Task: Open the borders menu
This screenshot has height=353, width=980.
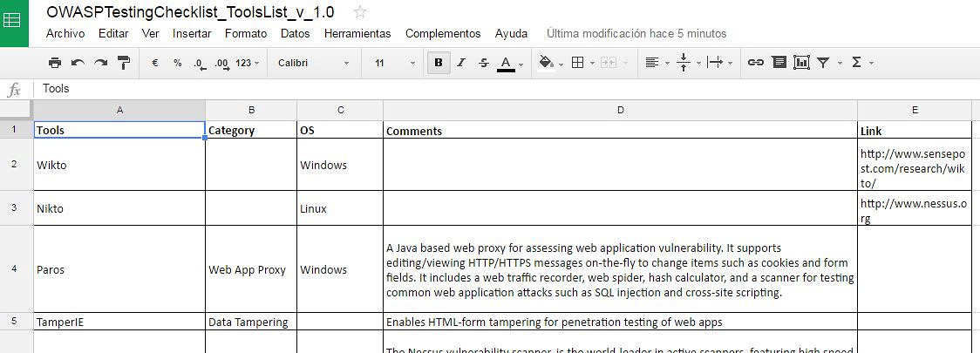Action: click(578, 63)
